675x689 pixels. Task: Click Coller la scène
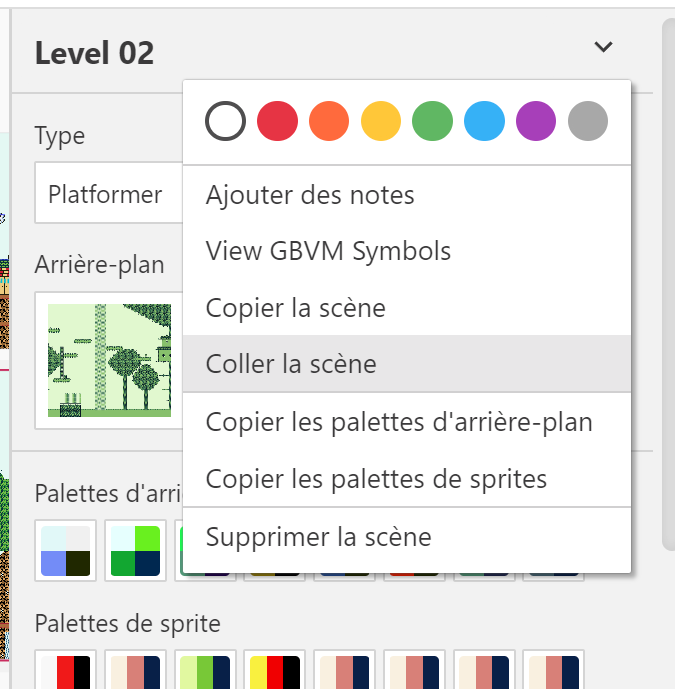click(x=291, y=364)
